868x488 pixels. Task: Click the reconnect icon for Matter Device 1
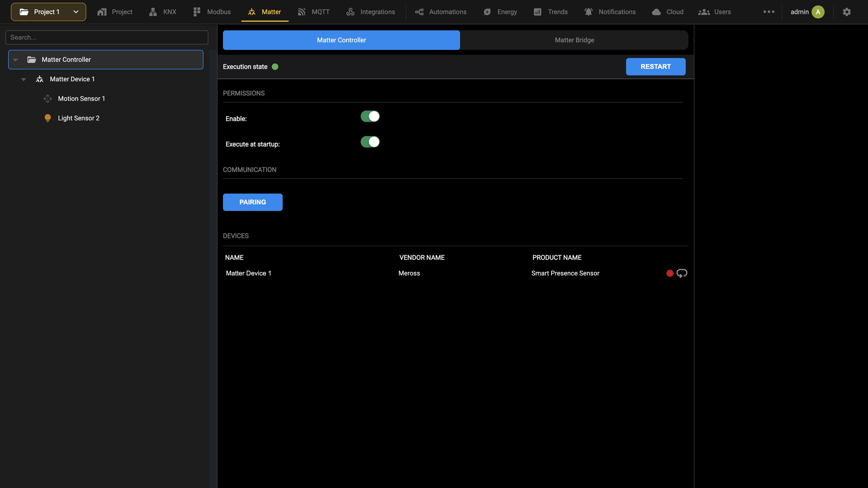(x=682, y=273)
